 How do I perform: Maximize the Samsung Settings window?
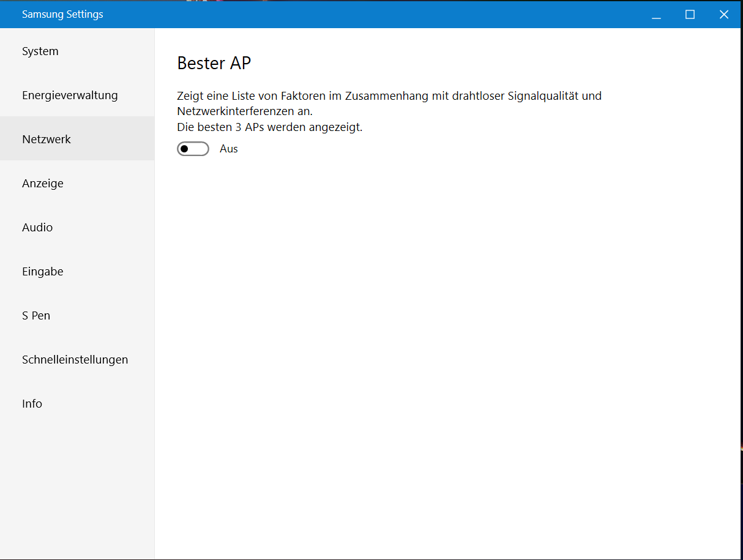tap(690, 15)
